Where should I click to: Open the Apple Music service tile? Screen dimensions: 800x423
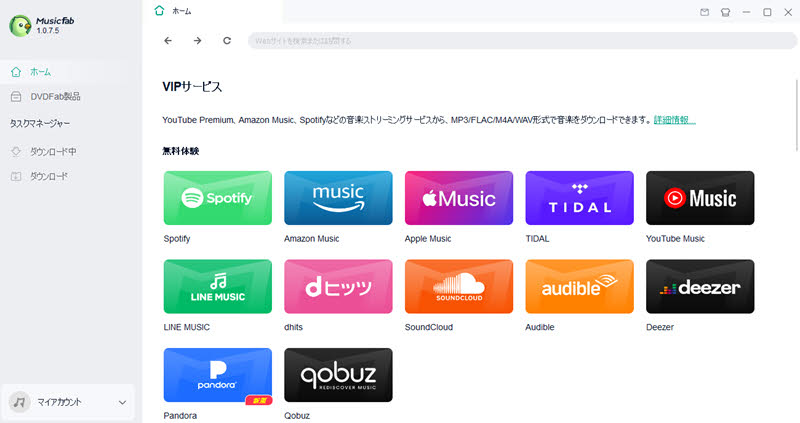(459, 198)
